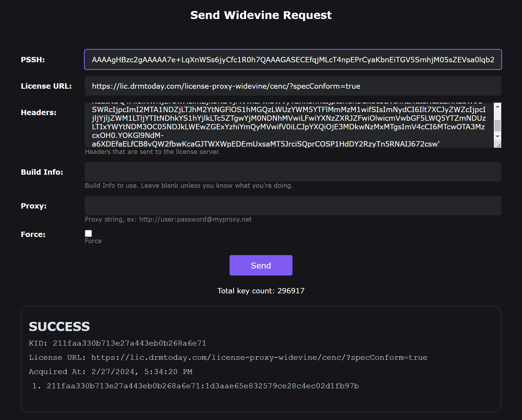522x420 pixels.
Task: Click the first key pair in the results list
Action: point(203,386)
